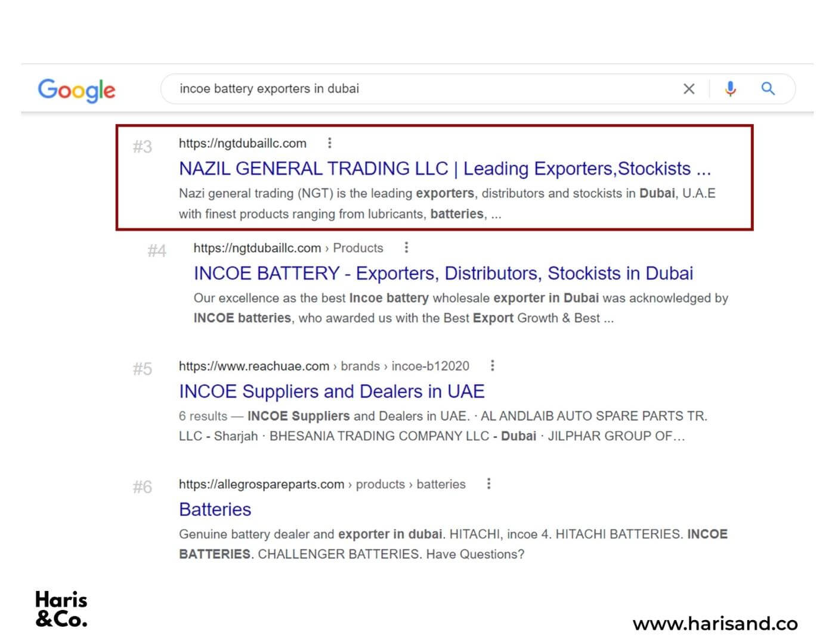Click ngtdubaillc.com › Products breadcrumb URL
The image size is (835, 644).
click(x=288, y=248)
